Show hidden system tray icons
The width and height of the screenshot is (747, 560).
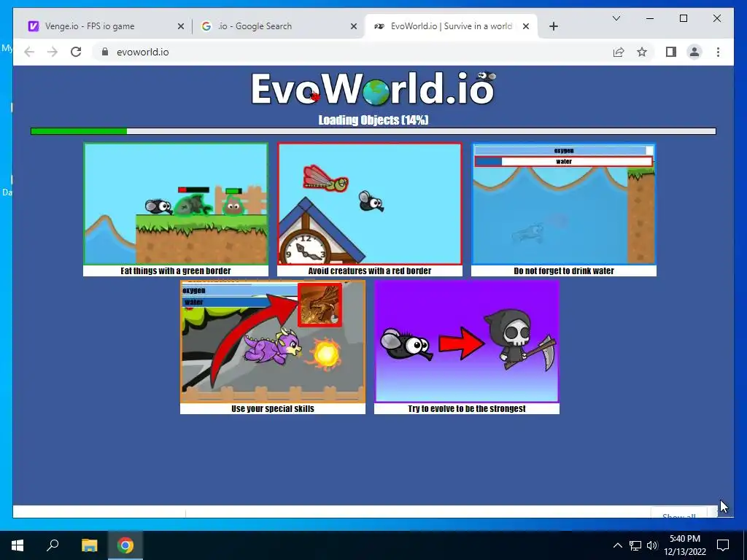point(617,545)
